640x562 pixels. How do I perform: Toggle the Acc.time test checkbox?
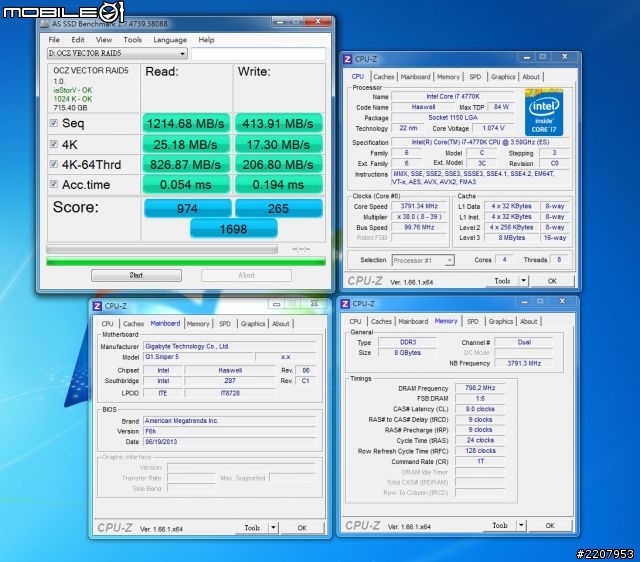click(x=53, y=184)
